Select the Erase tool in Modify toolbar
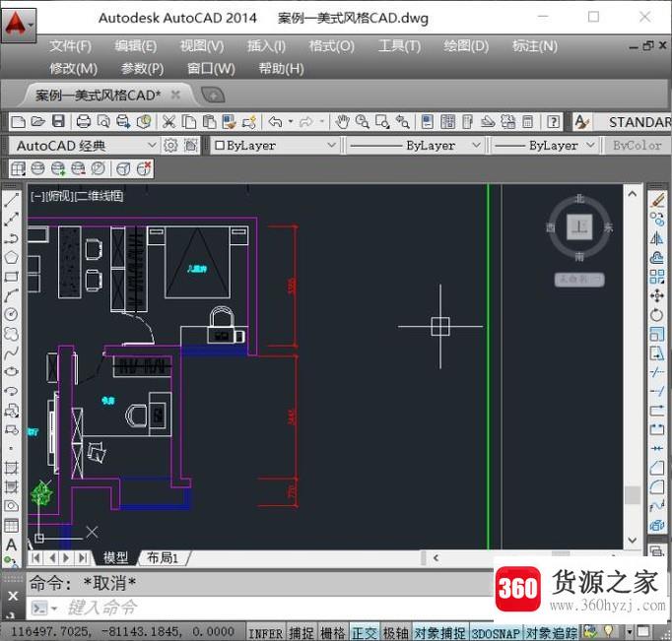Image resolution: width=672 pixels, height=641 pixels. click(656, 201)
